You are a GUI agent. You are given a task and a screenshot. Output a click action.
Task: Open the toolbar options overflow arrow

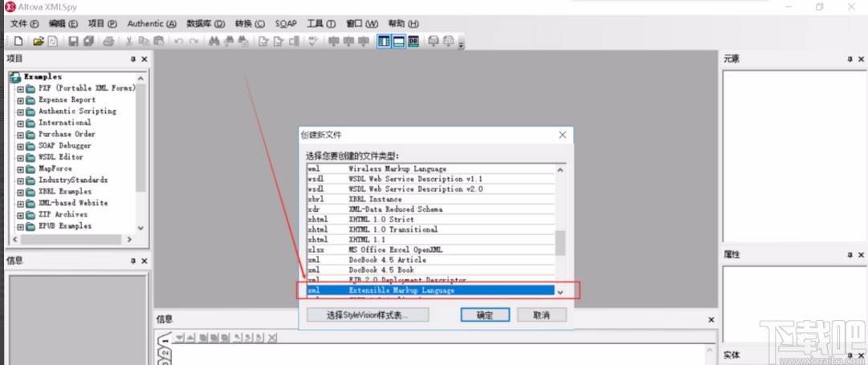[x=461, y=46]
